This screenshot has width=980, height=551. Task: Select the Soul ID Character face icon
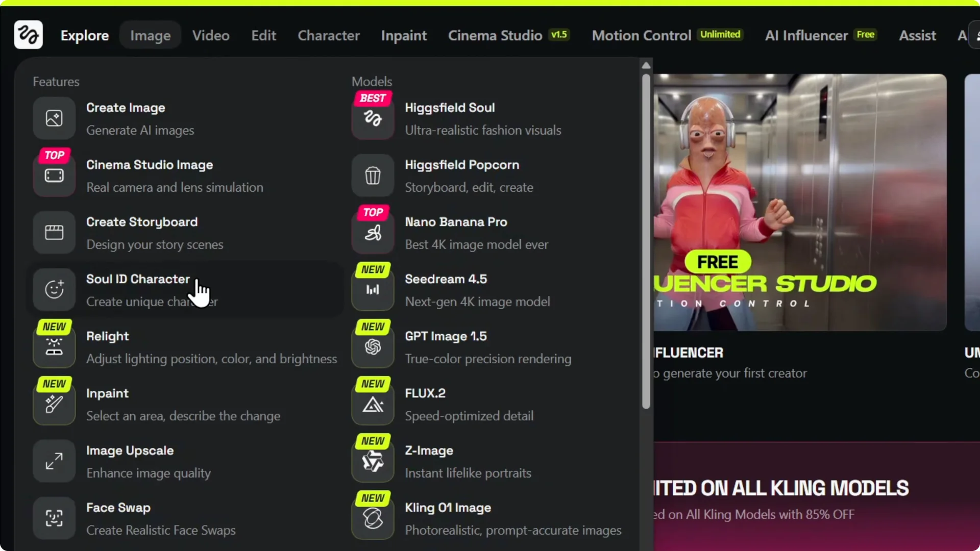[x=54, y=289]
